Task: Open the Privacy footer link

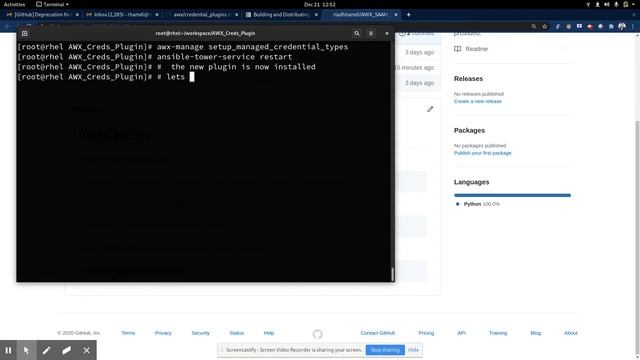Action: 163,333
